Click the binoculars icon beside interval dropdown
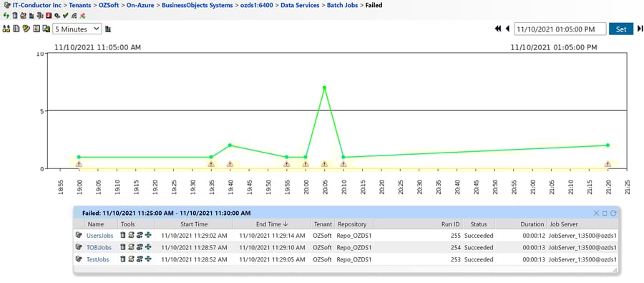This screenshot has width=644, height=283. click(6, 29)
